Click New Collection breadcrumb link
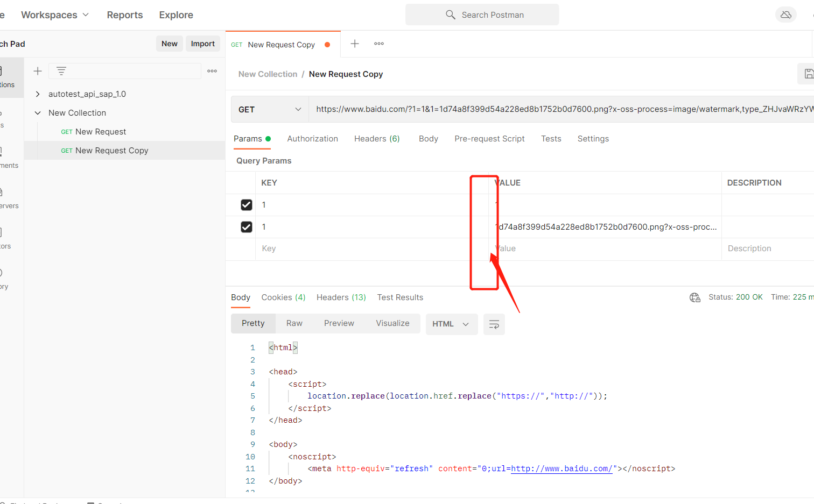Image resolution: width=814 pixels, height=504 pixels. pos(268,74)
